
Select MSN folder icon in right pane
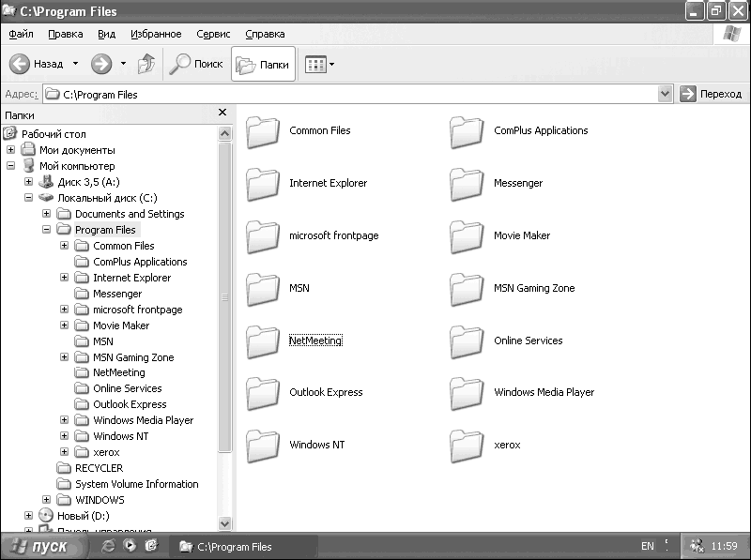pyautogui.click(x=263, y=290)
